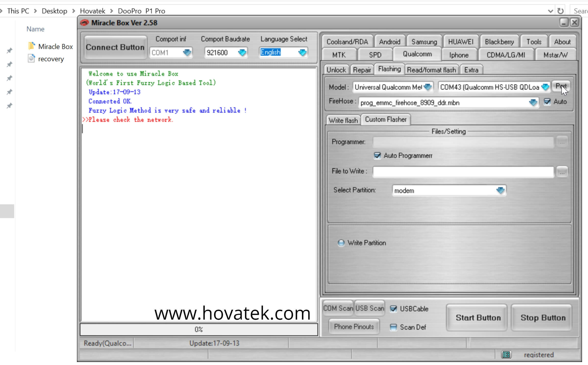The image size is (588, 365).
Task: Expand the FireHose programmer file dropdown
Action: point(533,103)
